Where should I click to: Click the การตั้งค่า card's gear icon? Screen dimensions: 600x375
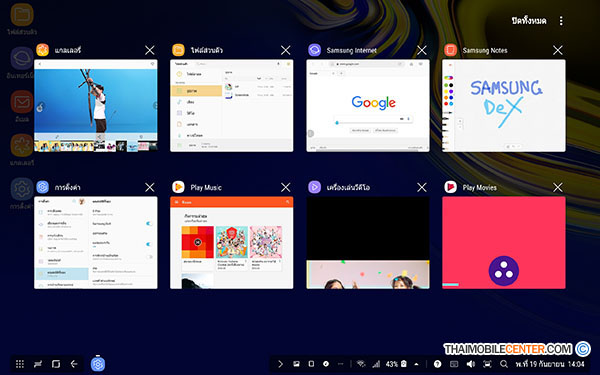tap(42, 187)
